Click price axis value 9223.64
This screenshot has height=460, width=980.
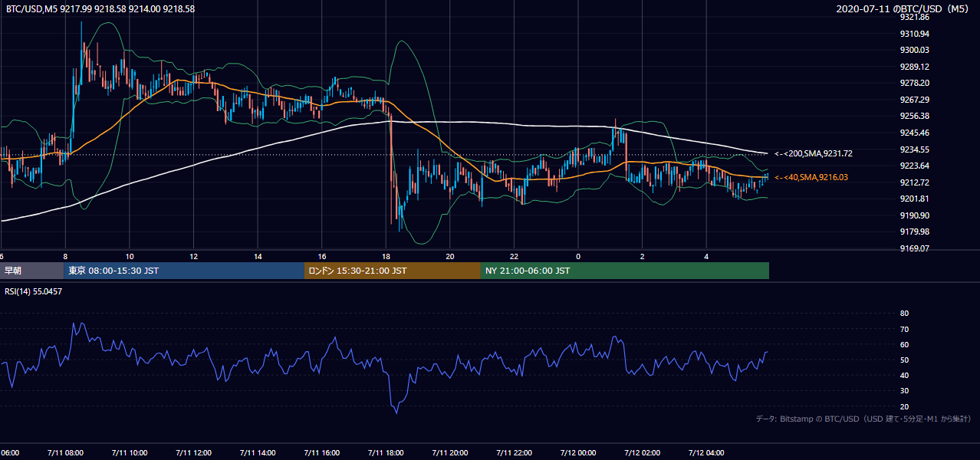[x=914, y=166]
